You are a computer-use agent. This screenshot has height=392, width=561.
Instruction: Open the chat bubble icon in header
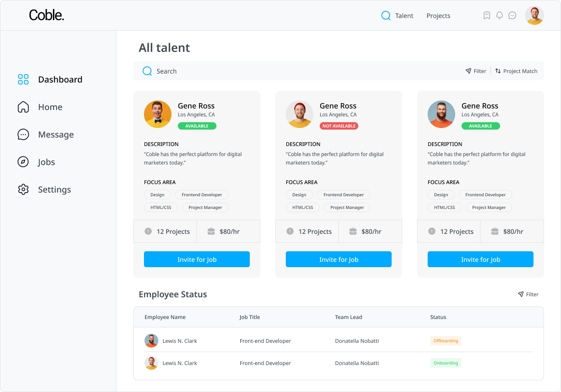(x=512, y=16)
